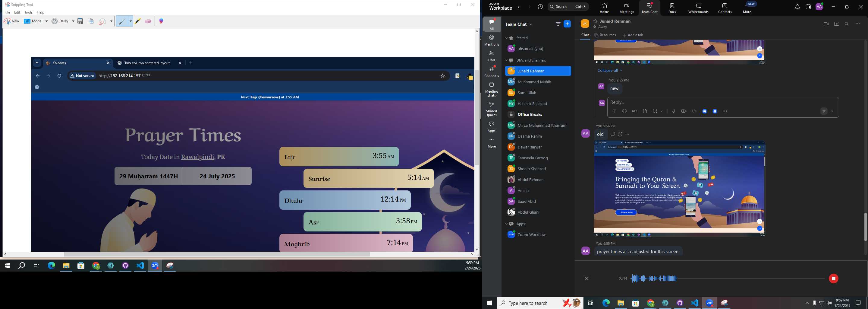Click the voice recording progress bar

727,279
